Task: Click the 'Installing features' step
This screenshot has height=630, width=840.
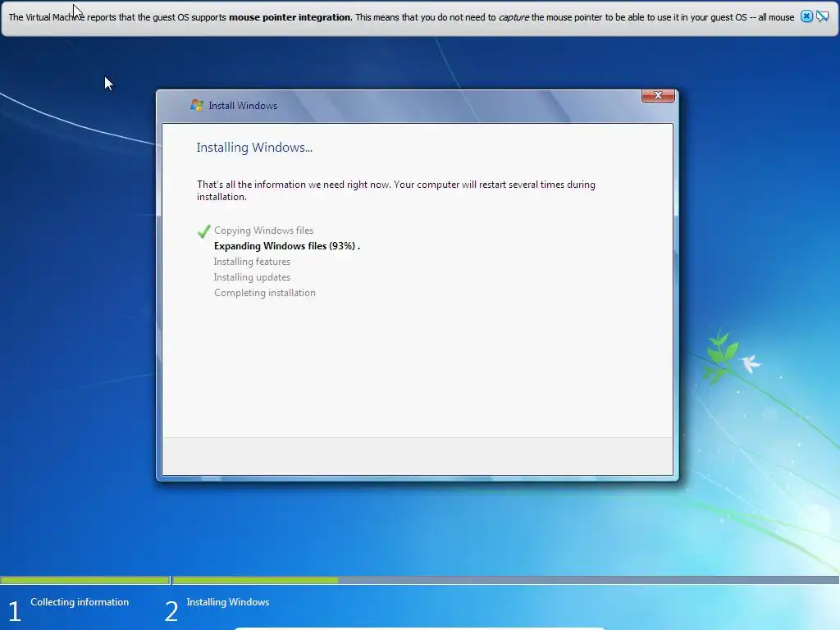Action: click(252, 262)
